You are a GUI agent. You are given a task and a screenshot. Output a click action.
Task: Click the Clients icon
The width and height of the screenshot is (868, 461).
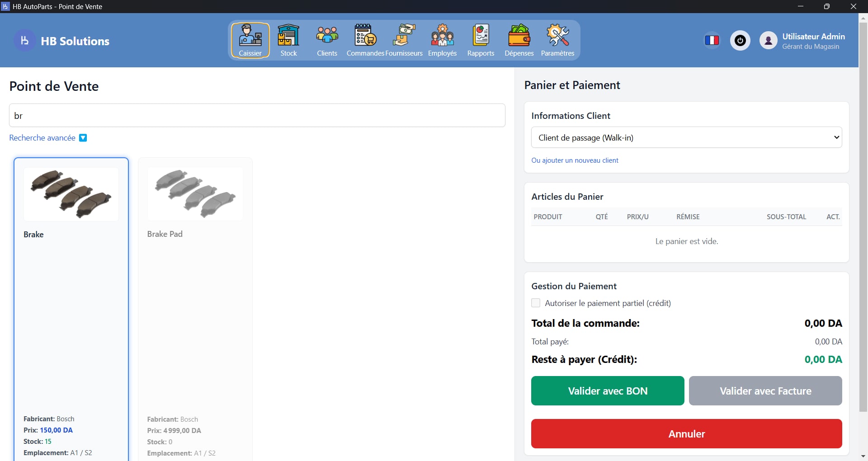click(x=327, y=40)
